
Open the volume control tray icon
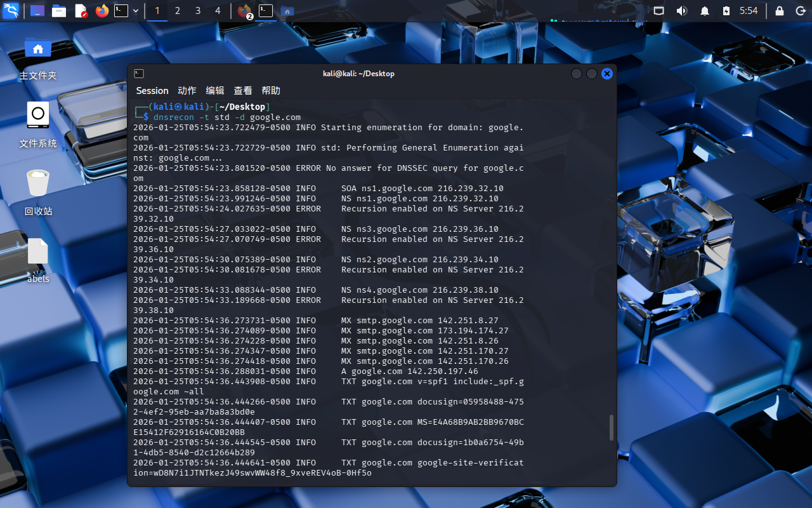(682, 11)
